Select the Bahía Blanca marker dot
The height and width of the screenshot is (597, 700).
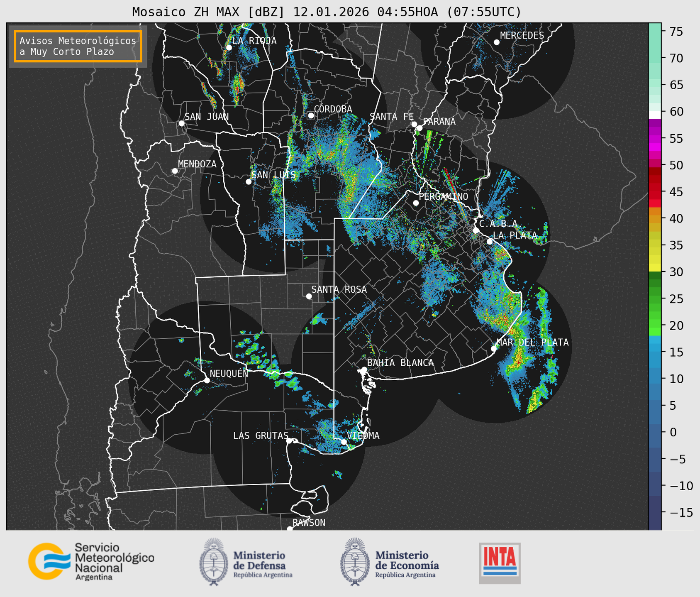click(364, 369)
